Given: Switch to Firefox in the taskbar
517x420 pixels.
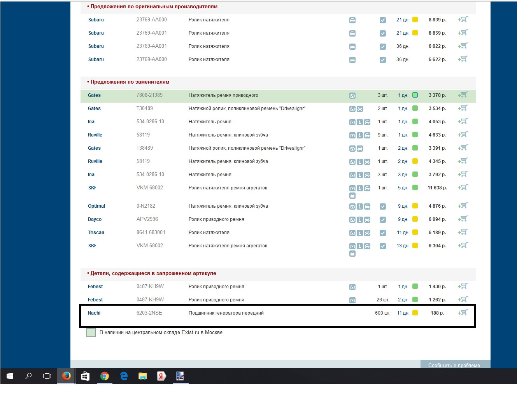Looking at the screenshot, I should pos(67,376).
